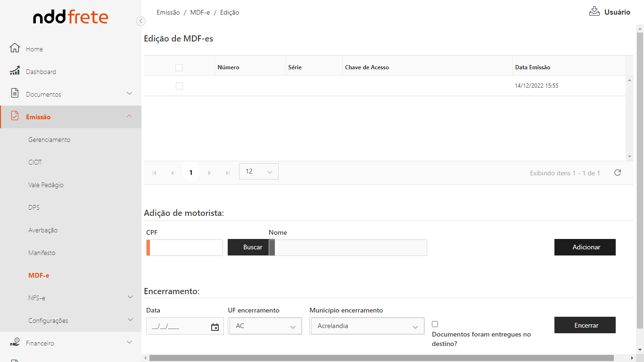This screenshot has width=644, height=362.
Task: Select Vale Pedágio in the sidebar
Action: 46,185
